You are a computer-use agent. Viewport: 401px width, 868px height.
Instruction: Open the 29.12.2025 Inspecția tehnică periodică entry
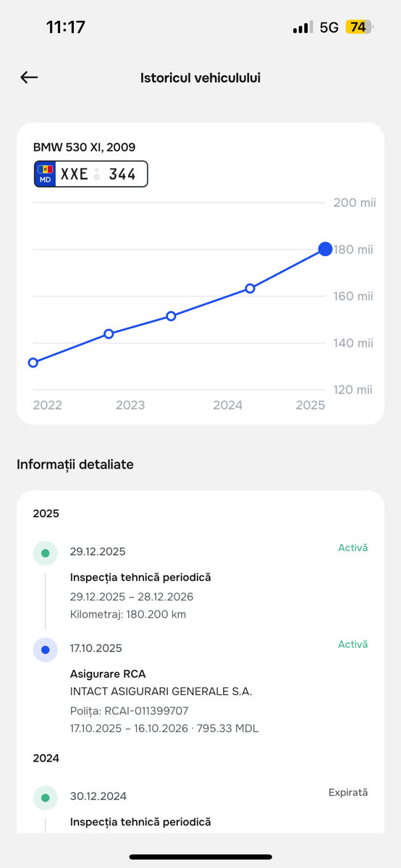point(200,582)
